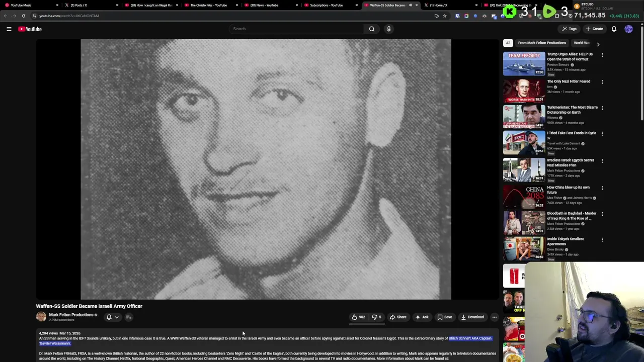The image size is (644, 362).
Task: Open options menu for Tokyo's Smallest Apartments
Action: pos(602,240)
